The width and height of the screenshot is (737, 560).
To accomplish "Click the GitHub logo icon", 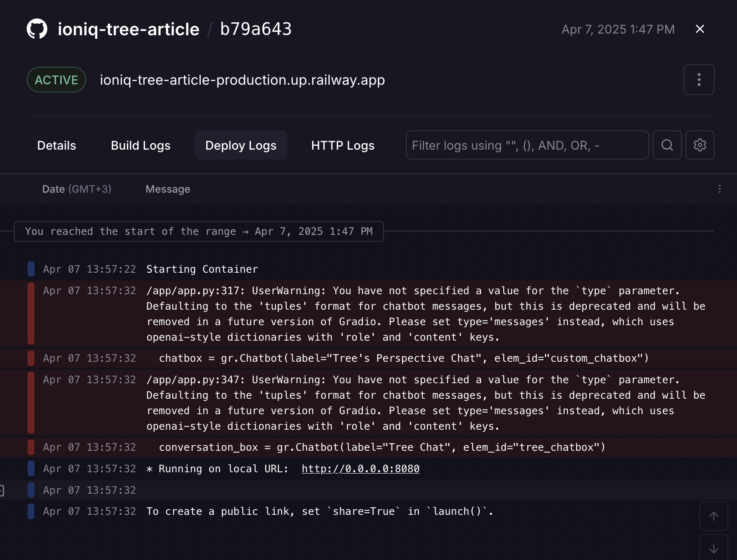I will point(37,29).
